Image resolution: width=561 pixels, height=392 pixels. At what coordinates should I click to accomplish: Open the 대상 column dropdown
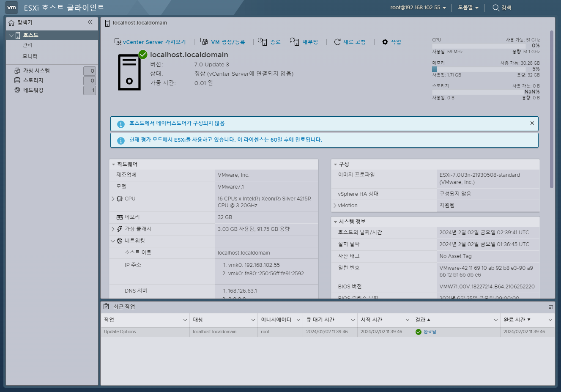253,320
